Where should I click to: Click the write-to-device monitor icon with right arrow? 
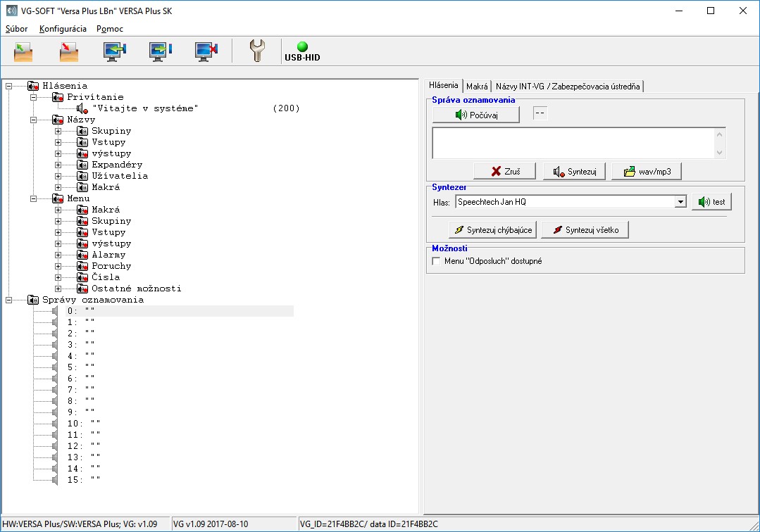coord(160,51)
